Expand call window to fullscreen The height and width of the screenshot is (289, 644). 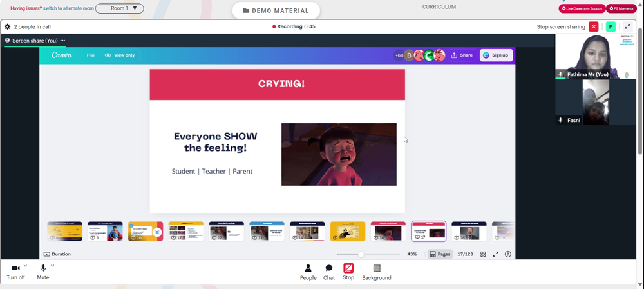point(627,26)
